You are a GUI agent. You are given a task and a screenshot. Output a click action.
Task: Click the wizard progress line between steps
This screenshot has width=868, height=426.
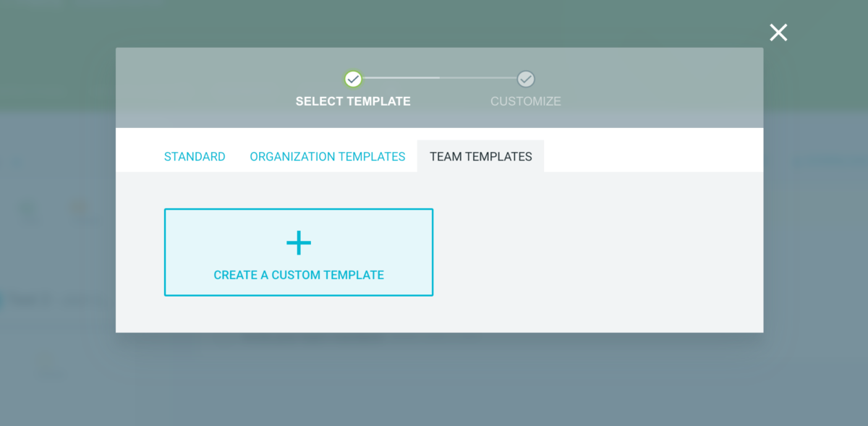click(x=439, y=78)
